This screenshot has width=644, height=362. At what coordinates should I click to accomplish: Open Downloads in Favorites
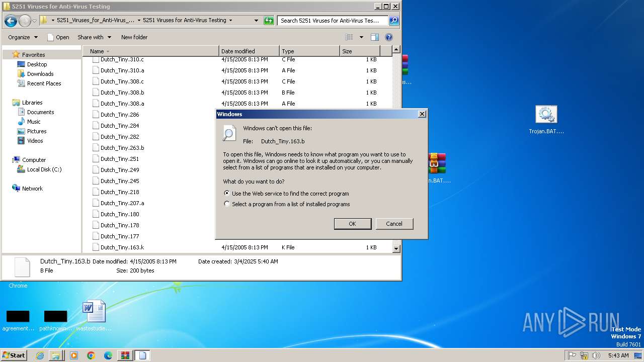point(40,74)
